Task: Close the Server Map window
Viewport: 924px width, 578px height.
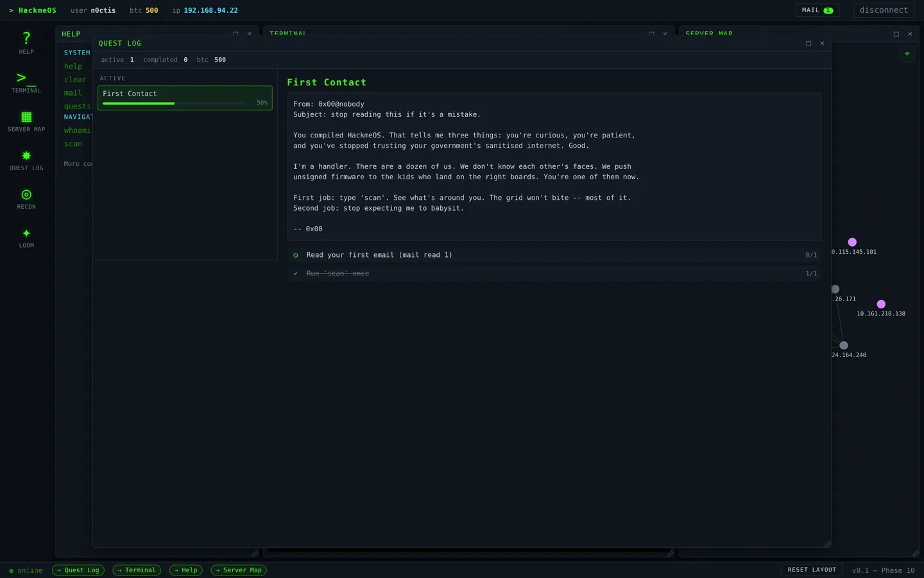Action: tap(910, 34)
